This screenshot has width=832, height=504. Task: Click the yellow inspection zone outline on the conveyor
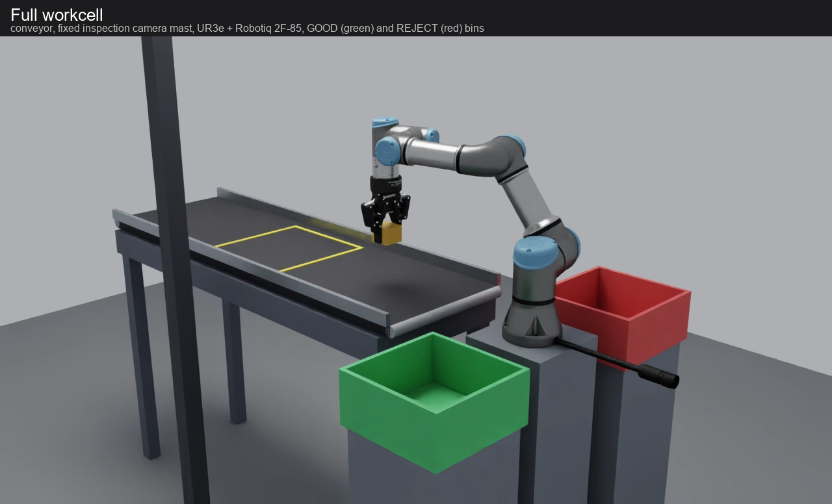coord(289,248)
